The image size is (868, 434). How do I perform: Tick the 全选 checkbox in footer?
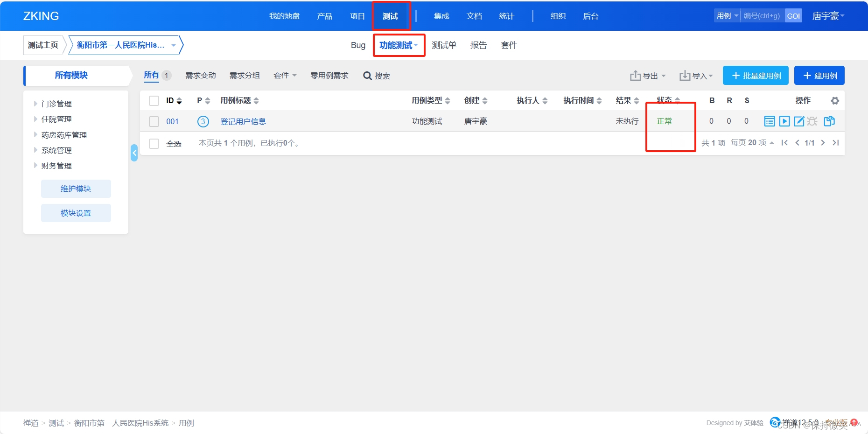click(154, 143)
